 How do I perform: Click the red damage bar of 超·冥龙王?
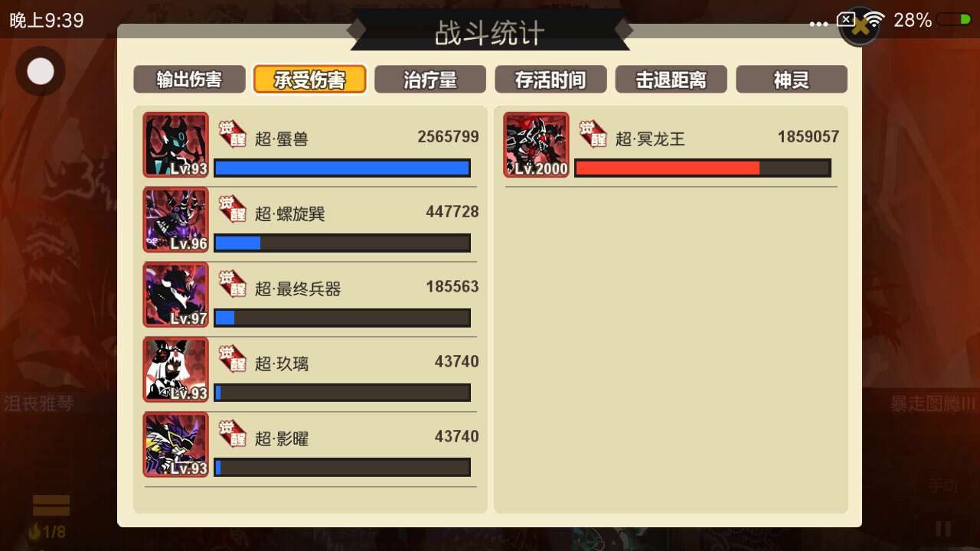[x=703, y=168]
